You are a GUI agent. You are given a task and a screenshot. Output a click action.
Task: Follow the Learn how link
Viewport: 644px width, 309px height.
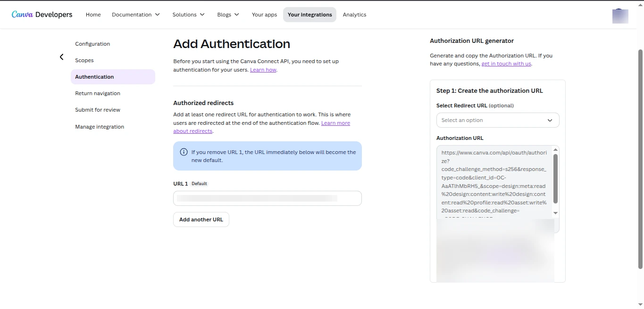click(x=263, y=70)
